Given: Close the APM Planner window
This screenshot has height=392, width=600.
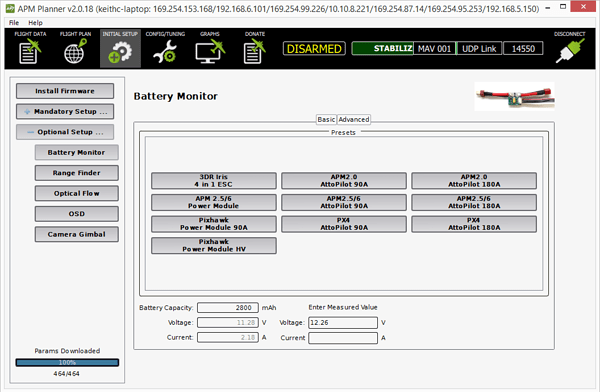Looking at the screenshot, I should 583,7.
